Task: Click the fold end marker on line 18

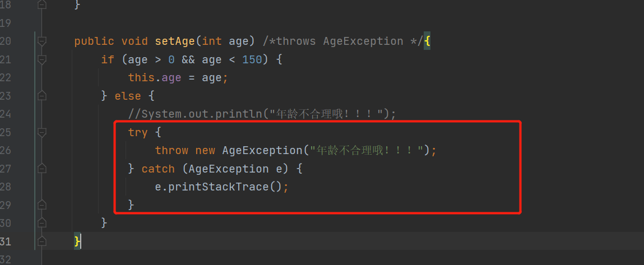Action: [42, 5]
